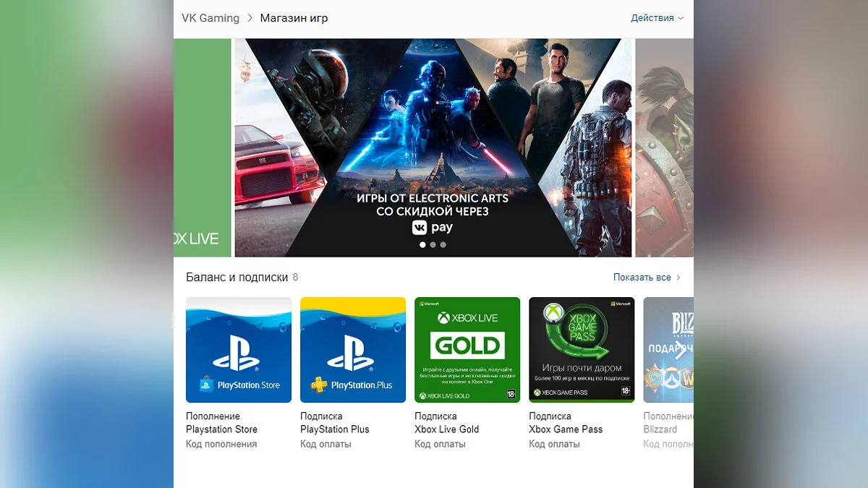Viewport: 868px width, 488px height.
Task: Open the partially visible Blizzard card image
Action: pyautogui.click(x=668, y=350)
